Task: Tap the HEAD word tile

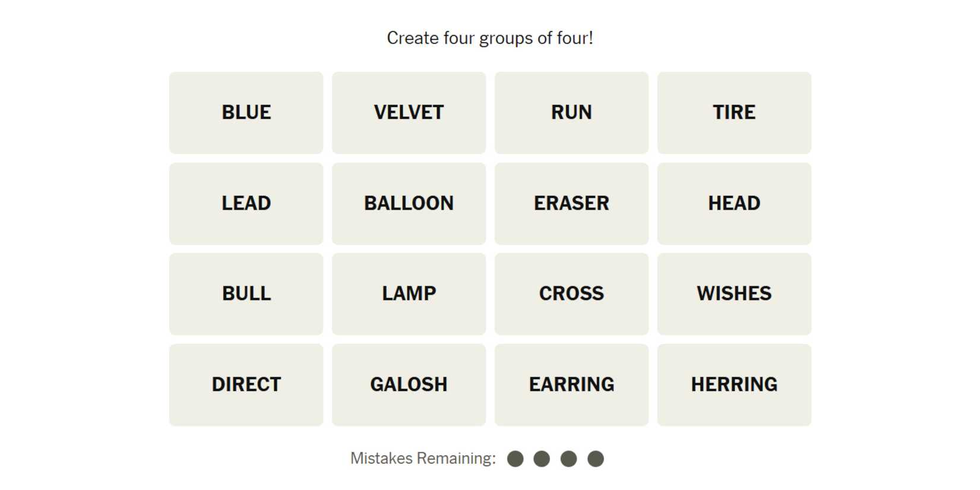Action: coord(734,204)
